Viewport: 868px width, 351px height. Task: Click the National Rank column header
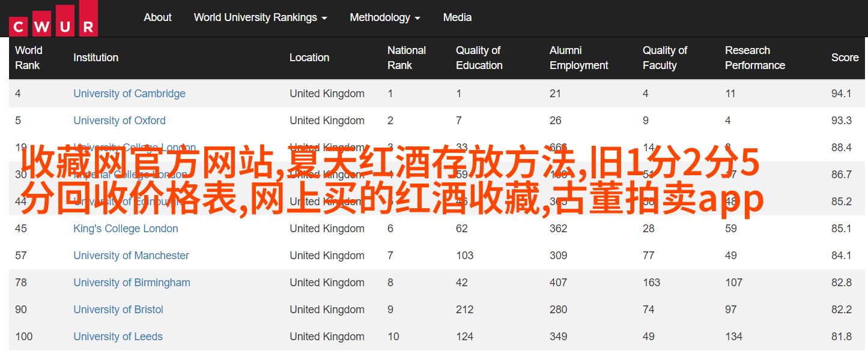[407, 58]
